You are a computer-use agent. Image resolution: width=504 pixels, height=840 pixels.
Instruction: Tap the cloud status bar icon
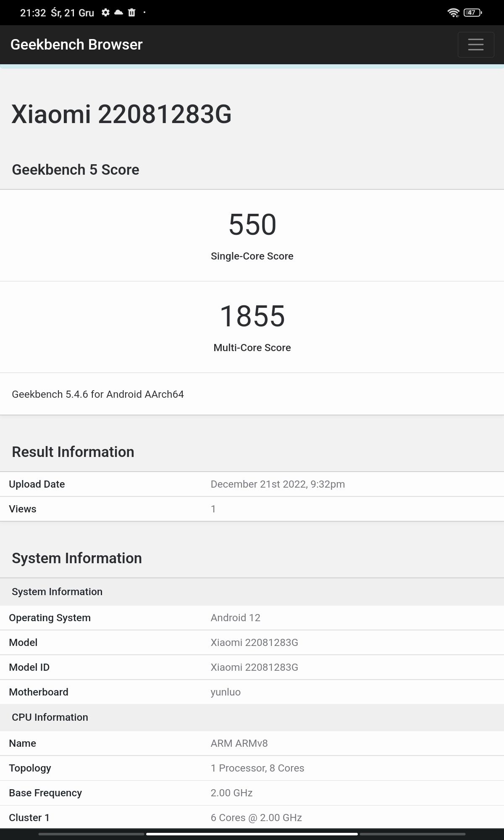tap(118, 13)
